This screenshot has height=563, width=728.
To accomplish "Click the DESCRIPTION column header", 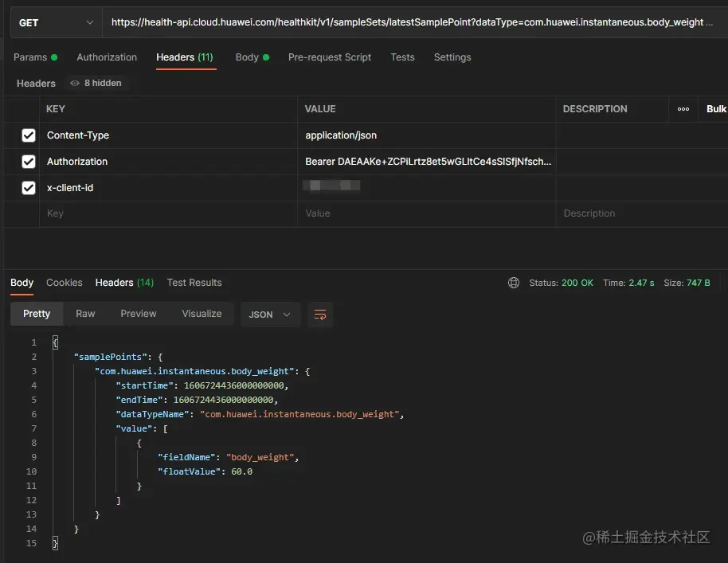I will pos(595,109).
